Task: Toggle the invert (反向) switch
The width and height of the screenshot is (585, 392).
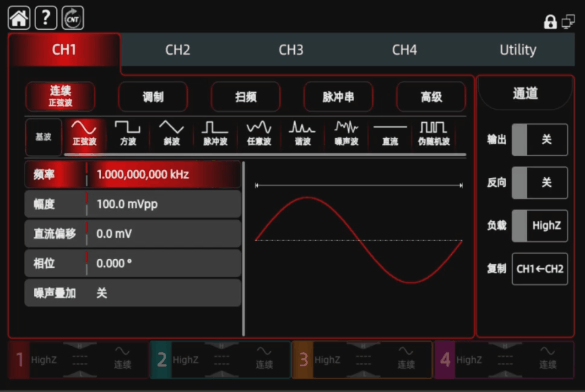Action: tap(539, 183)
